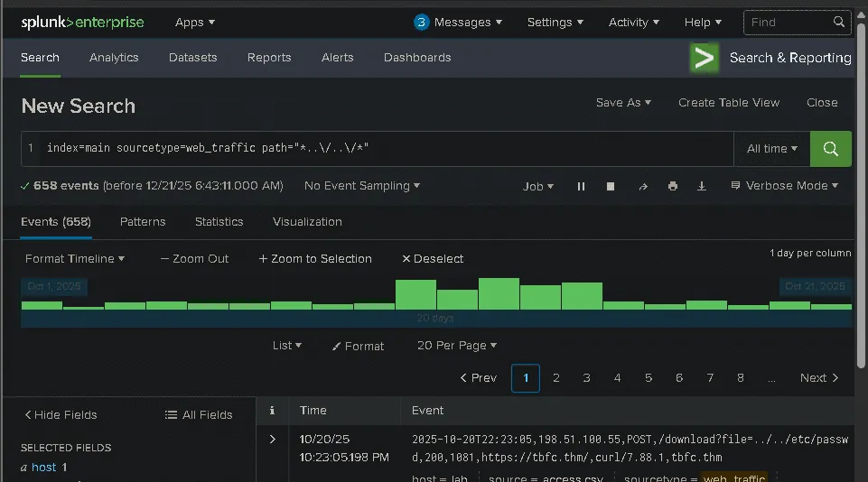Toggle Hide Fields sidebar
This screenshot has width=868, height=482.
(x=61, y=415)
